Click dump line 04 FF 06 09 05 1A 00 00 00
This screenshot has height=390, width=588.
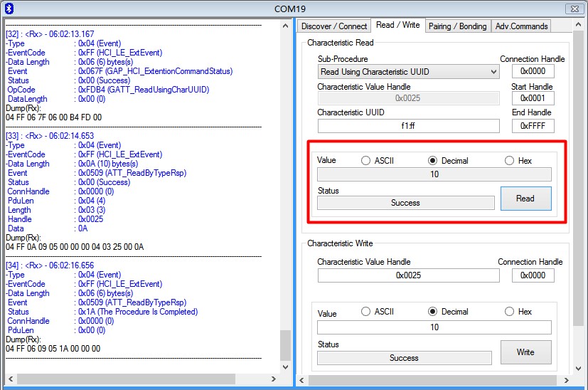tap(53, 349)
